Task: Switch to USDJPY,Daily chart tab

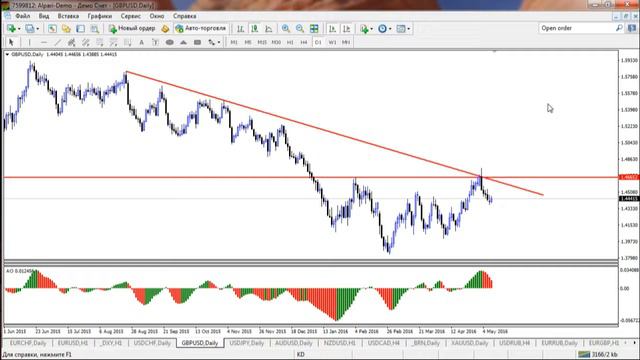Action: 247,343
